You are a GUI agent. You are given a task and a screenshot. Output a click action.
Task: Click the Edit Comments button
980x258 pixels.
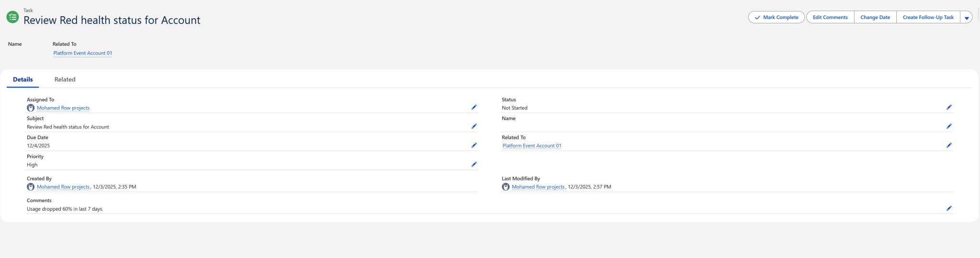tap(830, 17)
